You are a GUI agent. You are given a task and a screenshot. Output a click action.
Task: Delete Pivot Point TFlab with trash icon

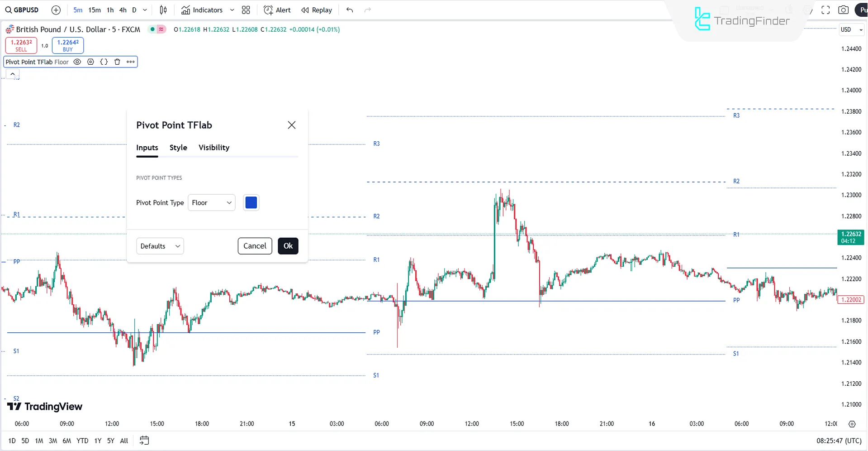pyautogui.click(x=117, y=62)
